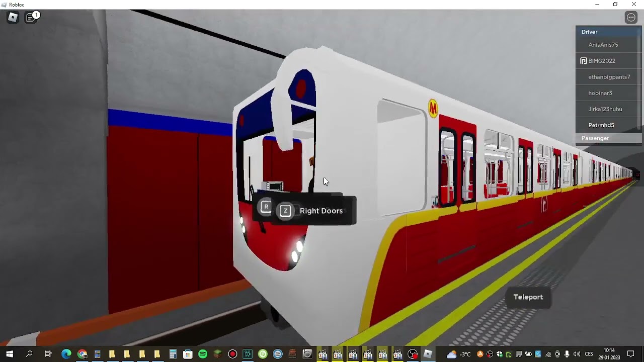Click the Driver team header
Image resolution: width=644 pixels, height=362 pixels.
click(608, 32)
